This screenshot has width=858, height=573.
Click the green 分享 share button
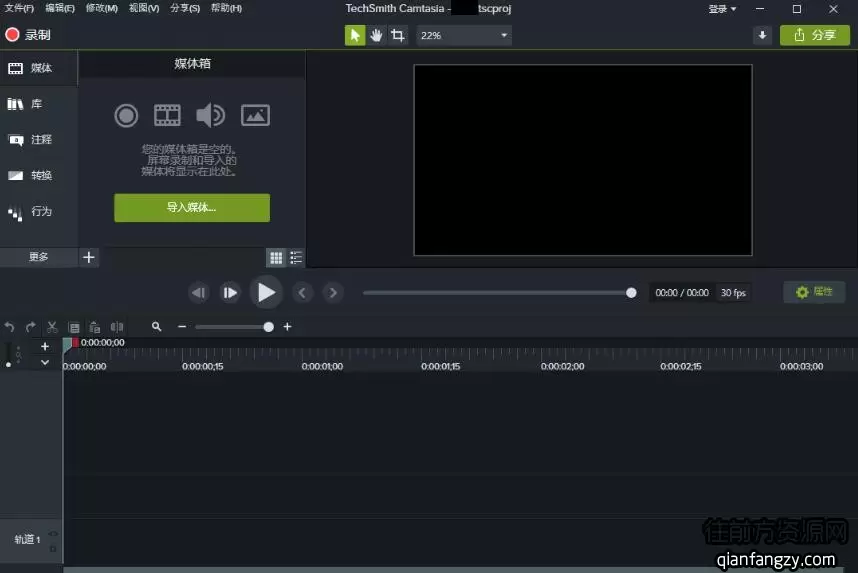(814, 36)
